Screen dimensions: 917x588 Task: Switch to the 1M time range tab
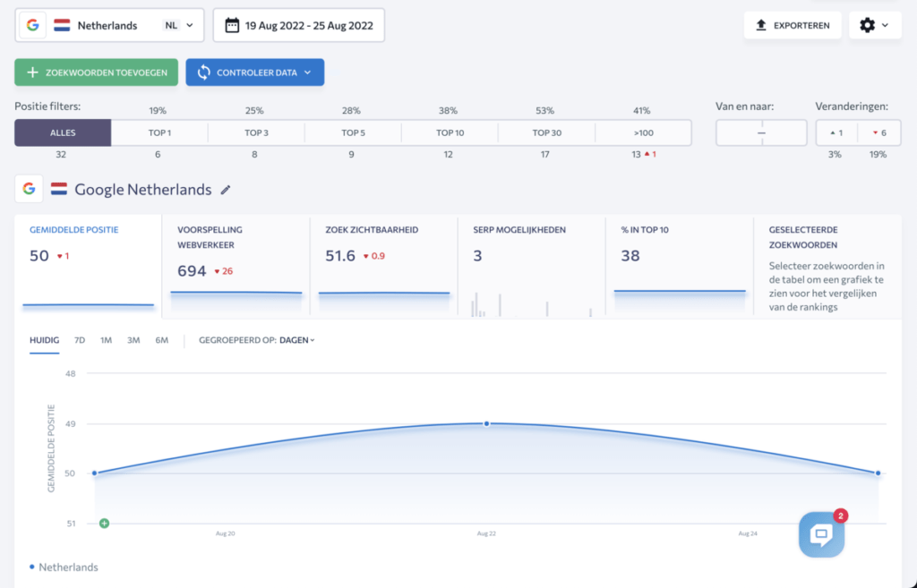pos(106,340)
